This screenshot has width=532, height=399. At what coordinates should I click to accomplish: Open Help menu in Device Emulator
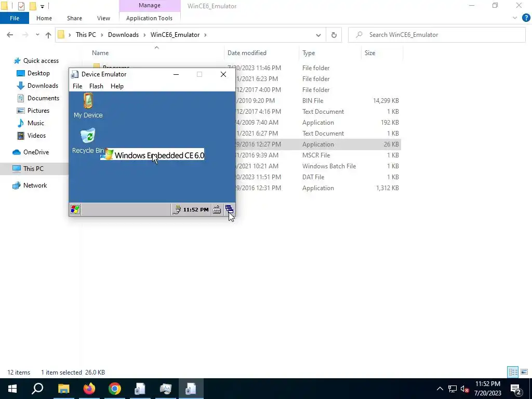click(117, 86)
